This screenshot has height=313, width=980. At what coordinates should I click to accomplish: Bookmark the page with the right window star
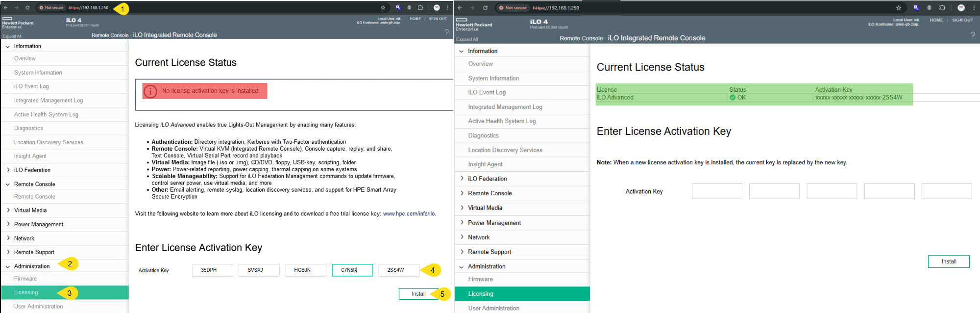(899, 8)
